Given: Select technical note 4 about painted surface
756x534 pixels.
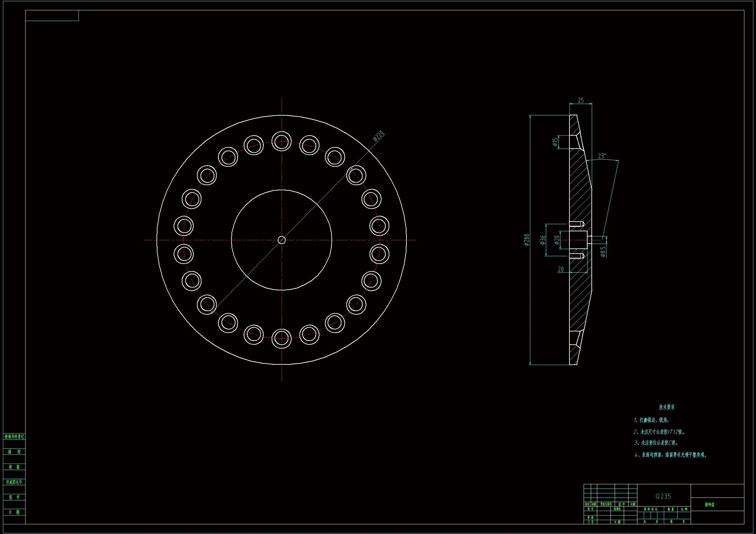Looking at the screenshot, I should coord(670,455).
